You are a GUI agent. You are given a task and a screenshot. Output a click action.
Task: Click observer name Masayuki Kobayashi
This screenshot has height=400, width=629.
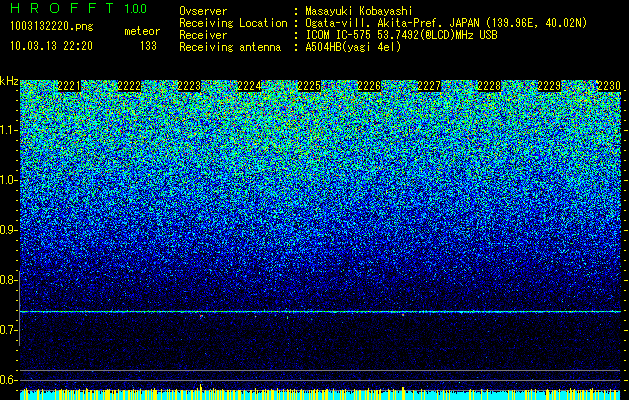[x=359, y=12]
